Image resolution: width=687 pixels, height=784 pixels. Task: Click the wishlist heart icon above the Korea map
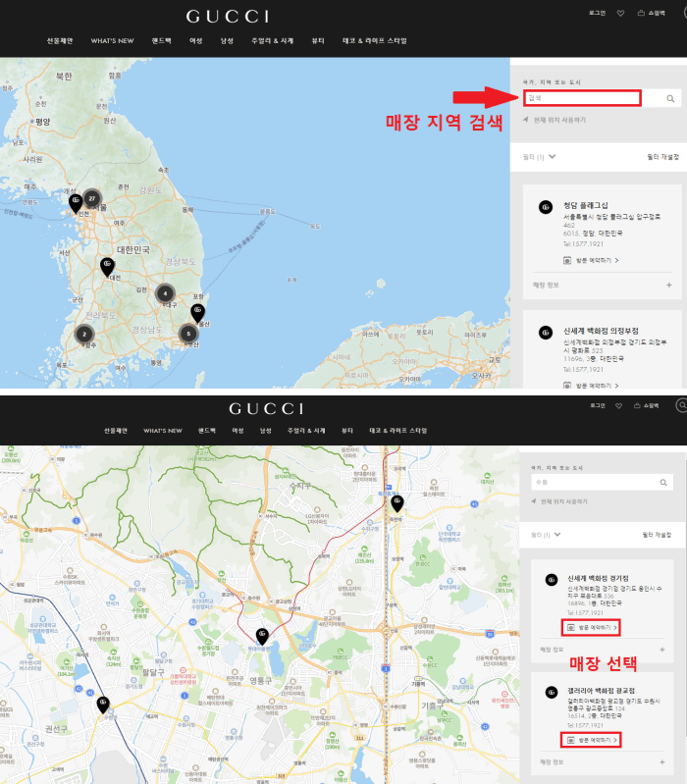click(x=620, y=14)
